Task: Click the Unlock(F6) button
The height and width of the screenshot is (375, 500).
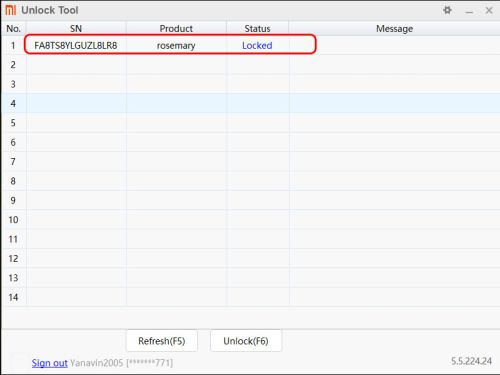Action: tap(246, 341)
